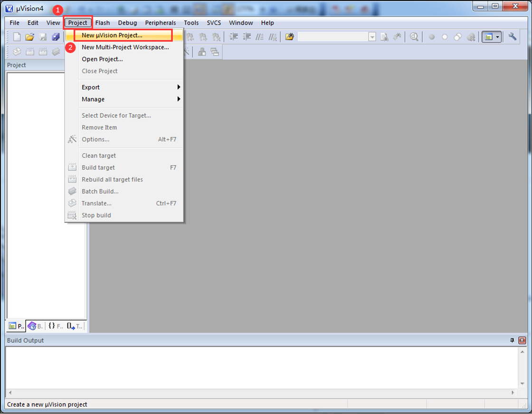Expand the Manage submenu

point(131,99)
